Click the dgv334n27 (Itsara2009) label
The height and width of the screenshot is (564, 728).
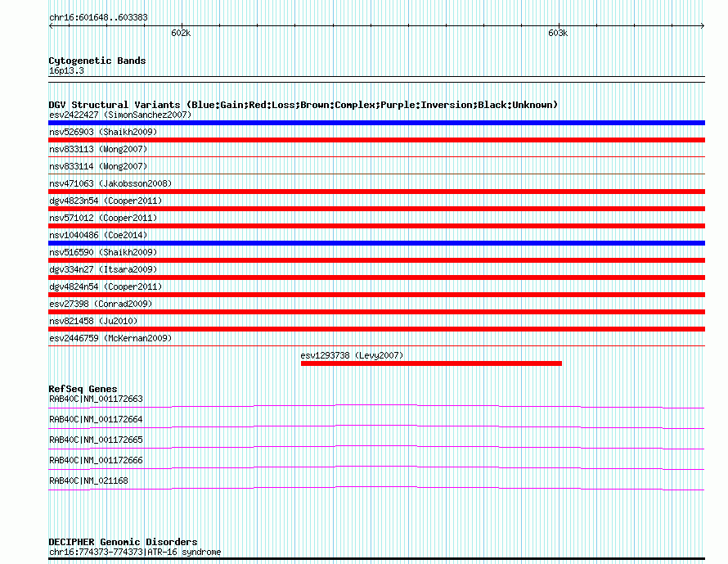coord(103,269)
